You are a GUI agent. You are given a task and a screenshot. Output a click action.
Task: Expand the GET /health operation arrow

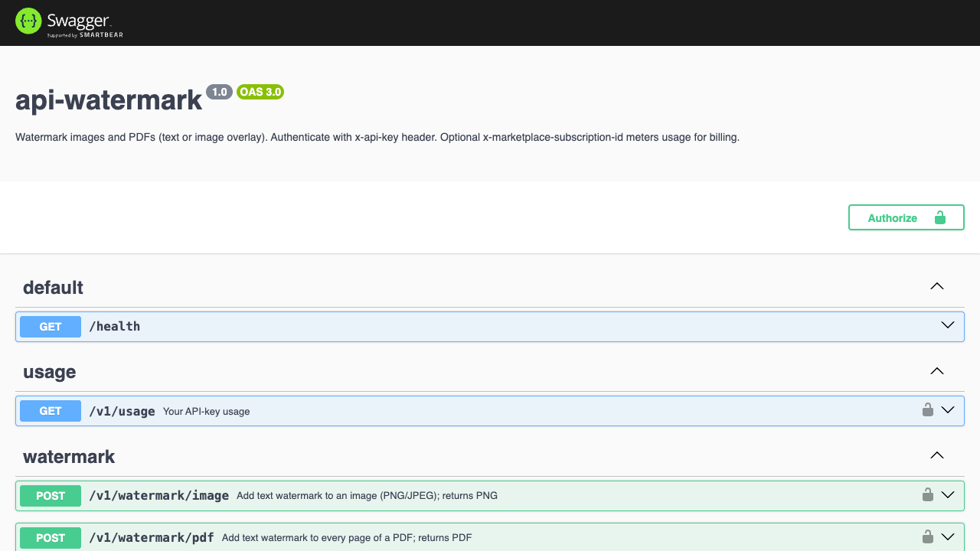(948, 325)
